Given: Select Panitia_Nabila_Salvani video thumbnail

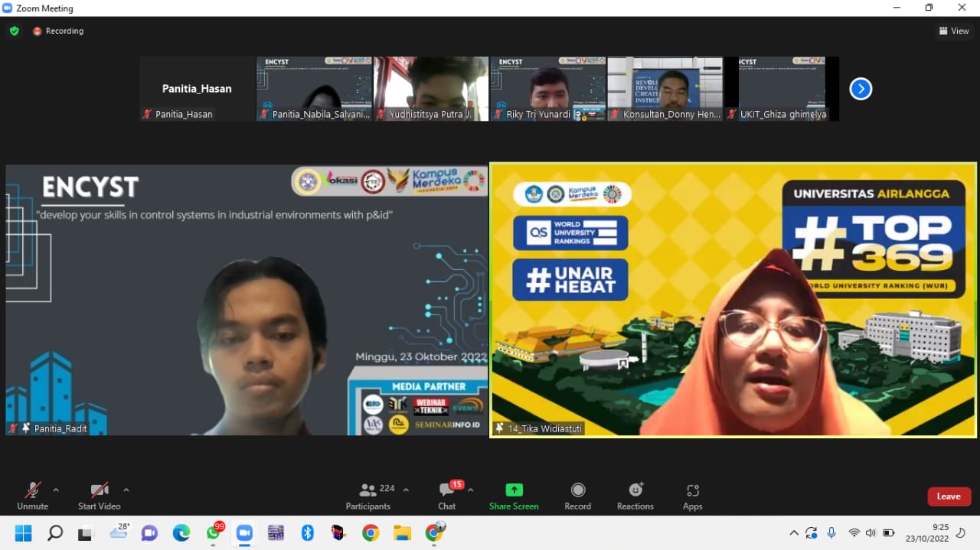Looking at the screenshot, I should 315,89.
